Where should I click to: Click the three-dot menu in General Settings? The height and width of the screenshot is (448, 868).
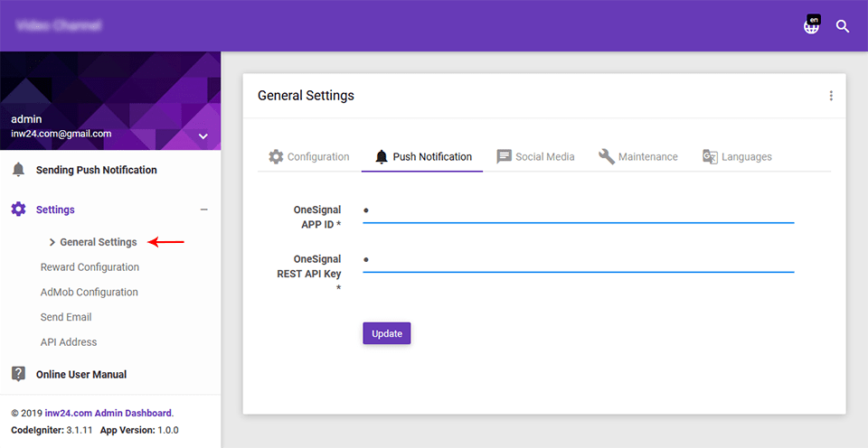coord(831,96)
